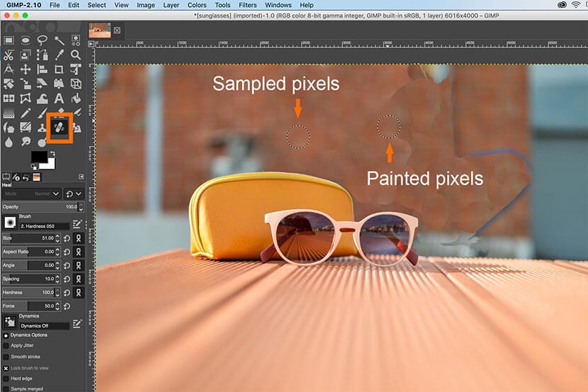Select the Move tool
The height and width of the screenshot is (392, 588).
(x=26, y=69)
